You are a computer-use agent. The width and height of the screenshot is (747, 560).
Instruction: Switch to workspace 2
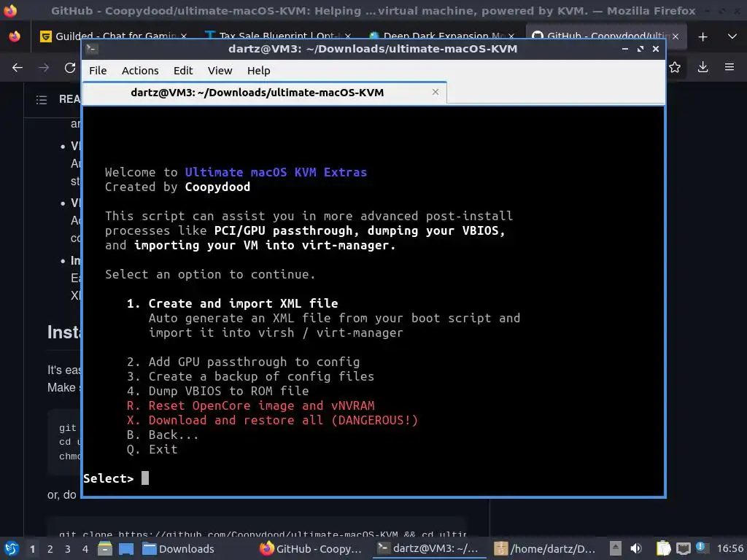(50, 549)
